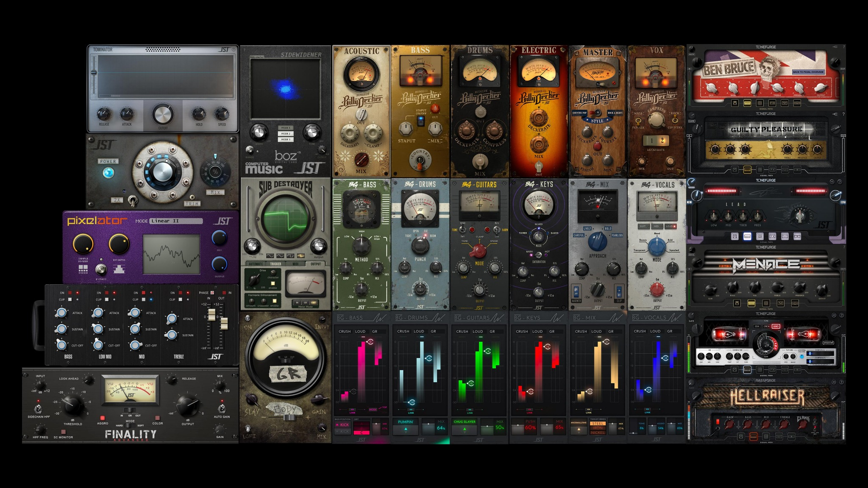Toggle the Low Mid band CLIP button
The width and height of the screenshot is (868, 488).
[x=106, y=299]
